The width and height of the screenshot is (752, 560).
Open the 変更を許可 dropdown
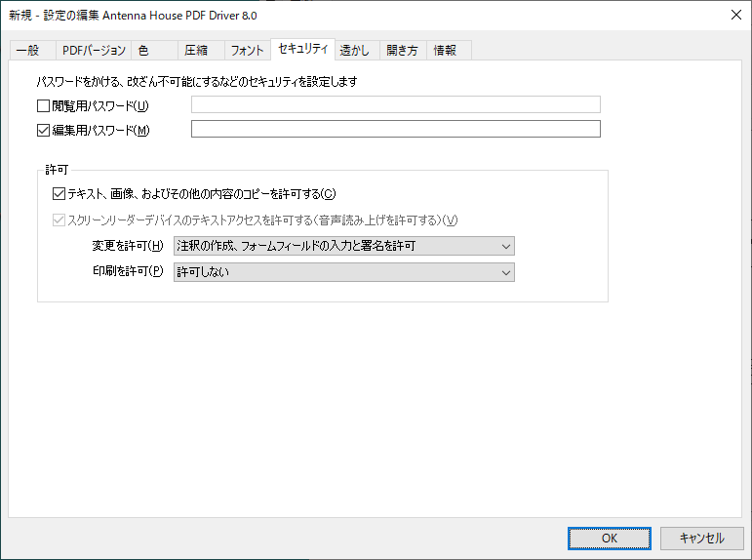tap(344, 246)
